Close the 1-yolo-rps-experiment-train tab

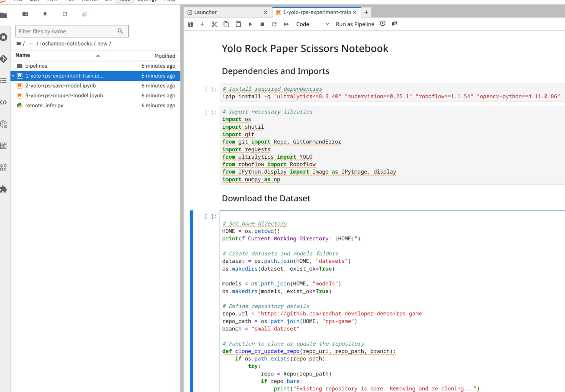coord(355,12)
